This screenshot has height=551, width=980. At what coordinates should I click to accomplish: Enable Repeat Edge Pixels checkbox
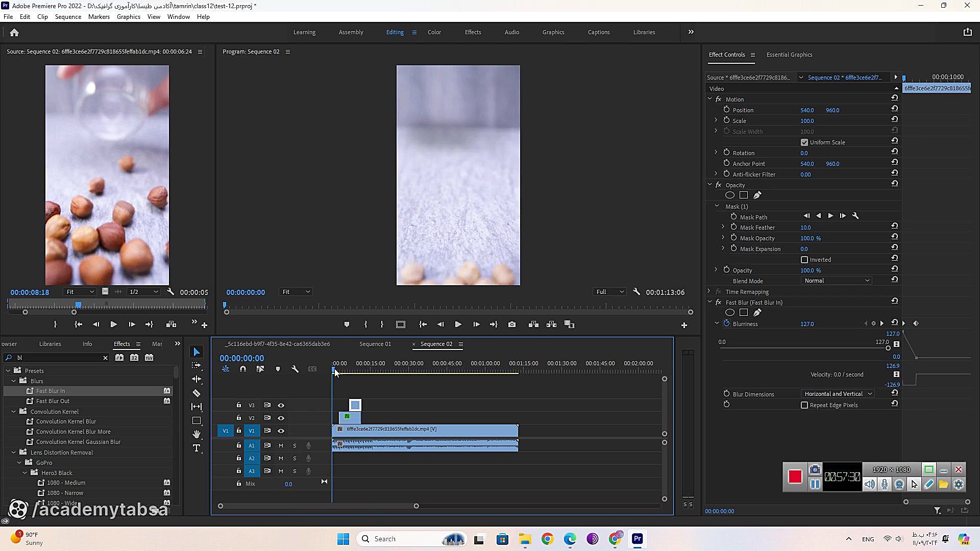804,405
